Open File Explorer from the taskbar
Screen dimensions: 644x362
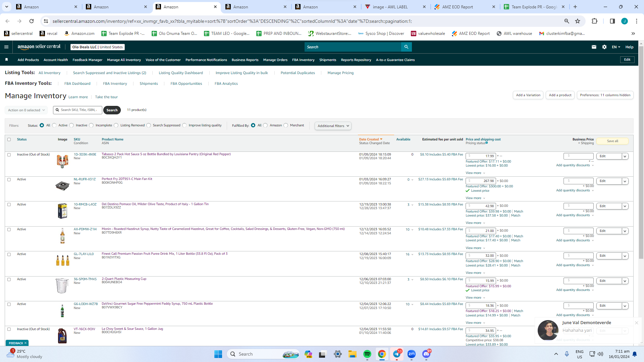tap(353, 354)
